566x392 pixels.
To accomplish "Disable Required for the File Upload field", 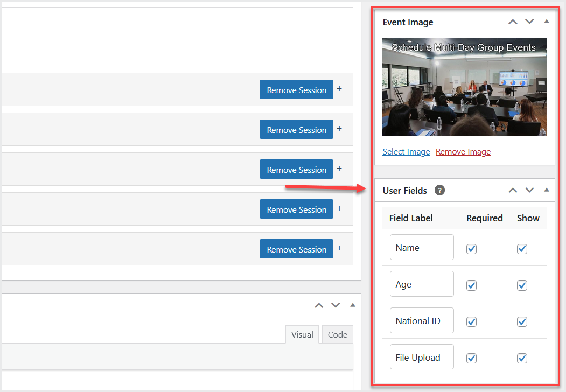I will (x=471, y=358).
